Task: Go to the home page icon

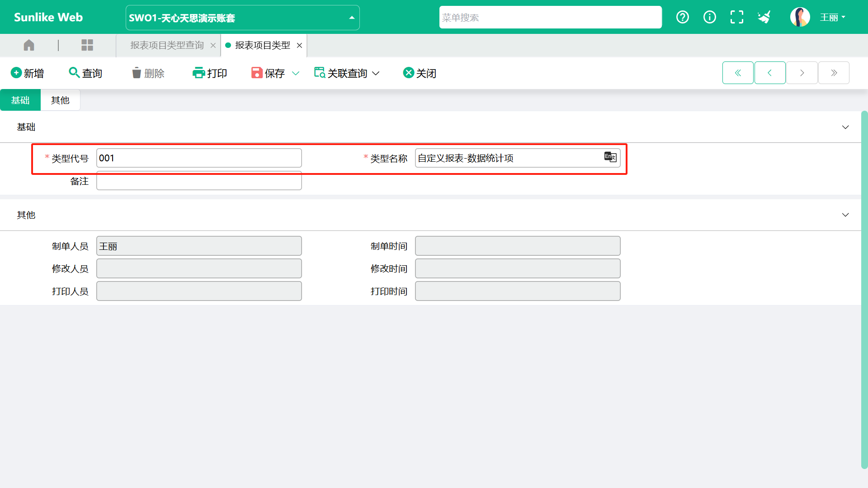Action: [29, 45]
